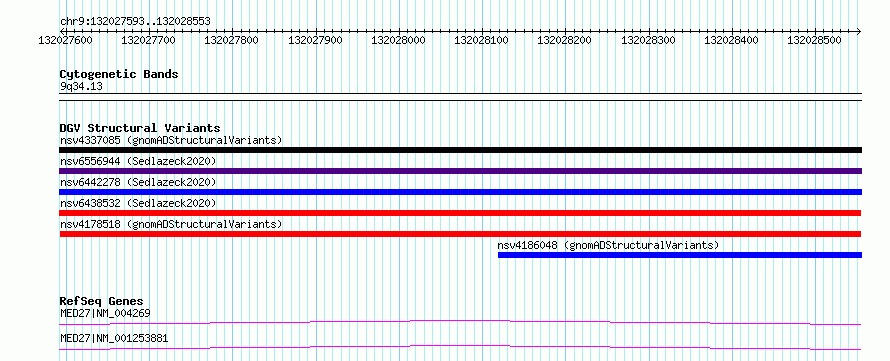
Task: Click ruler position 132027700
Action: [149, 40]
